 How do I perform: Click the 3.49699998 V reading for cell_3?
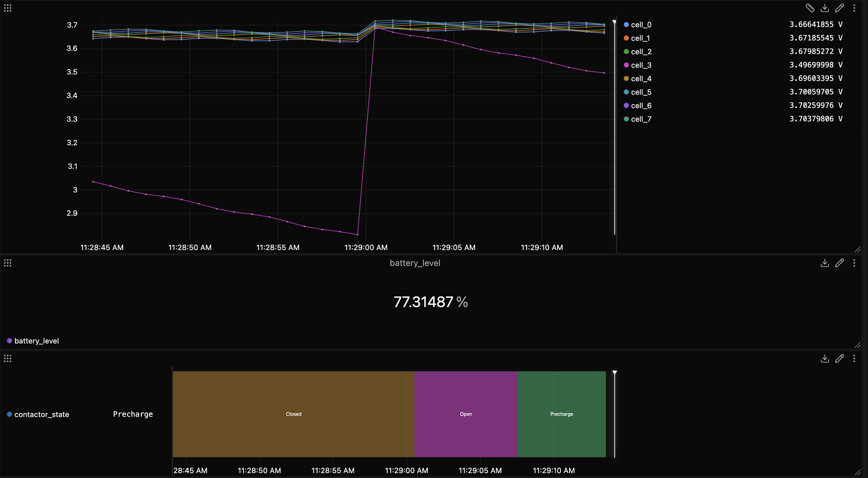click(816, 65)
